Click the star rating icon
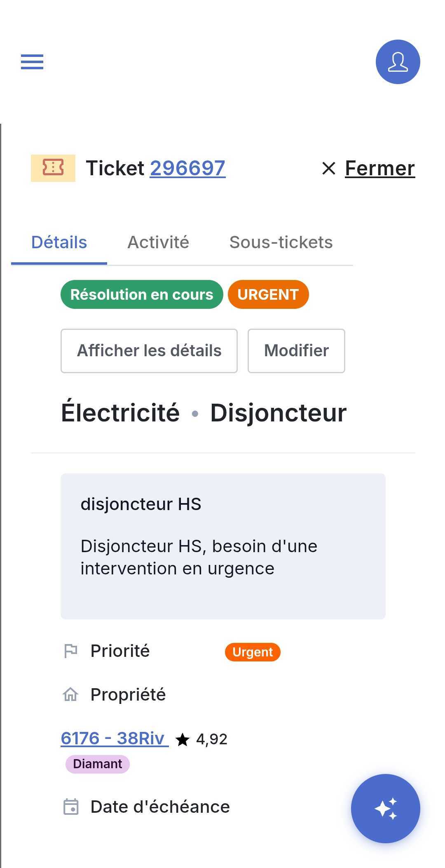 point(183,739)
